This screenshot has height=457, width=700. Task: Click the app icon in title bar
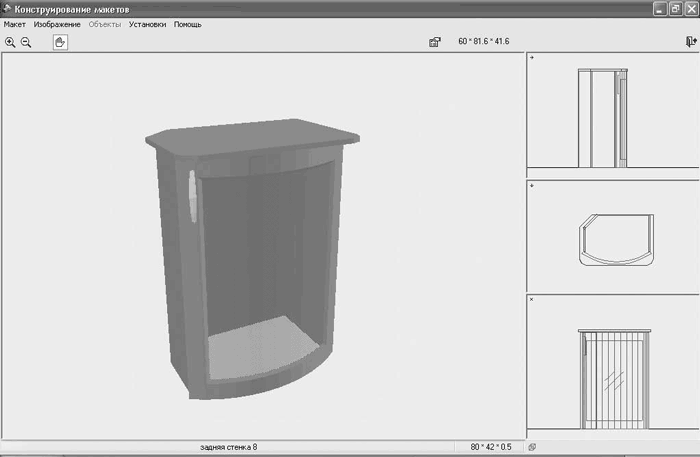[x=7, y=8]
